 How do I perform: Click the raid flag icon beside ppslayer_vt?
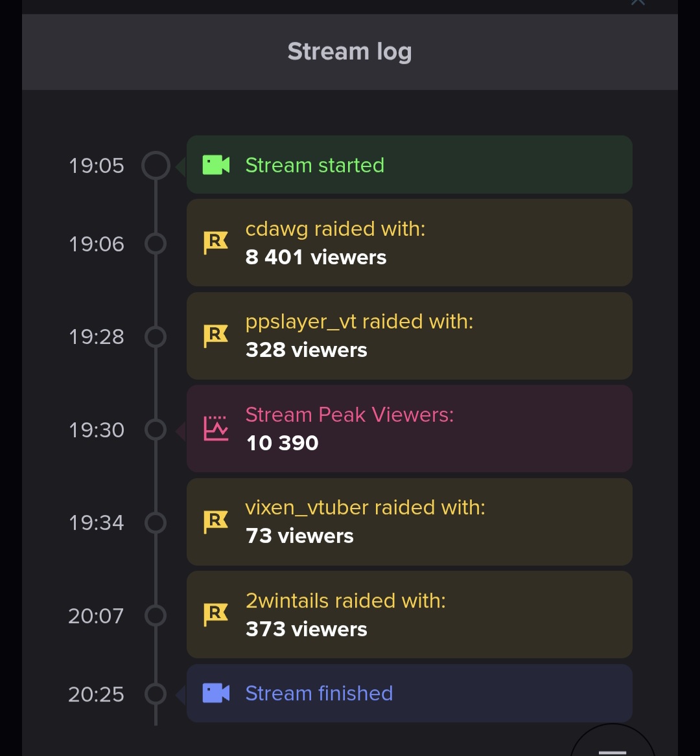pyautogui.click(x=215, y=336)
